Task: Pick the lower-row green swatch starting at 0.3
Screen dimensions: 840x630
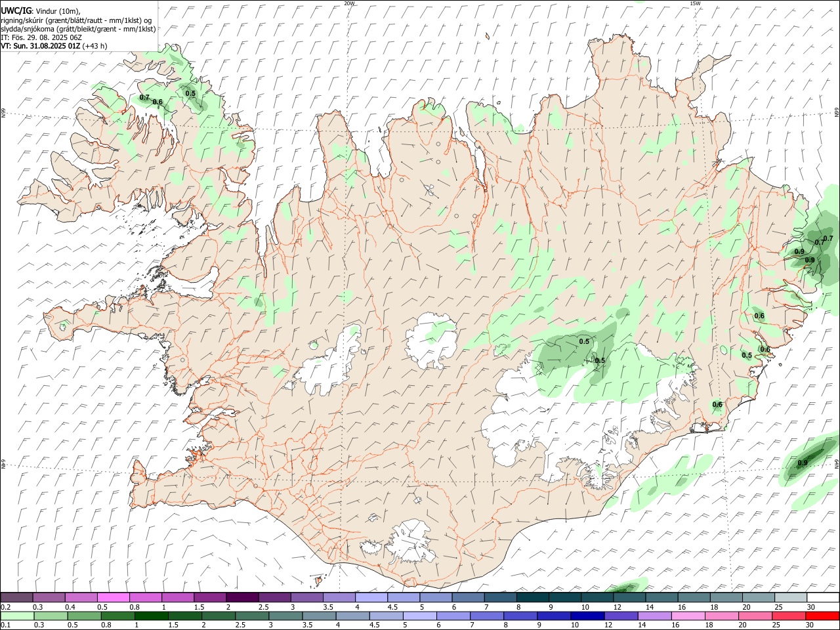Action: click(x=51, y=616)
